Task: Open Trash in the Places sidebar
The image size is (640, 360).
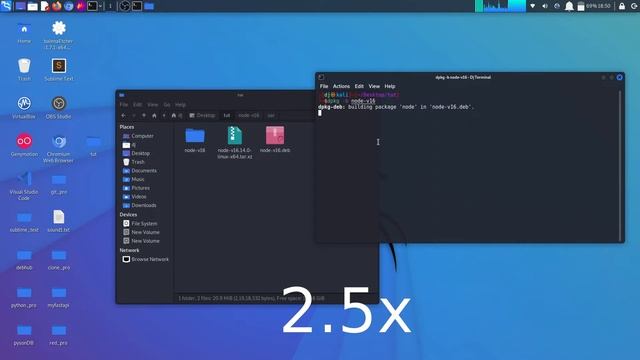Action: pos(134,162)
